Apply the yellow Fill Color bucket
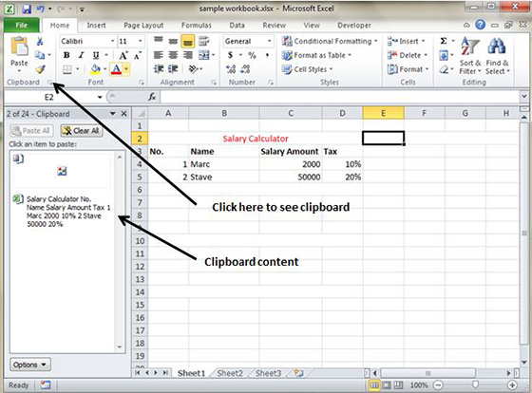The width and height of the screenshot is (532, 393). point(95,69)
